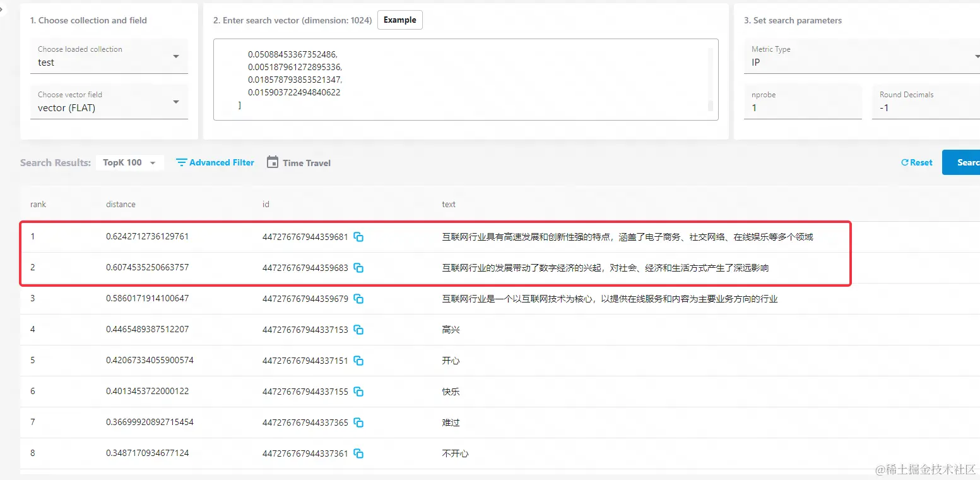Click the Advanced Filter funnel icon
This screenshot has height=480, width=980.
click(x=181, y=163)
